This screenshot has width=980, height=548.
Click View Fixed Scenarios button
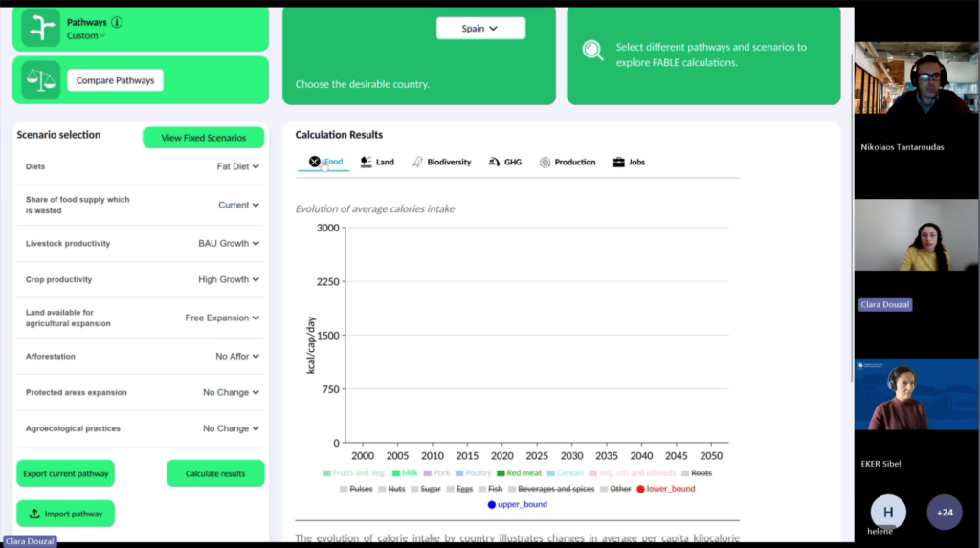click(203, 138)
